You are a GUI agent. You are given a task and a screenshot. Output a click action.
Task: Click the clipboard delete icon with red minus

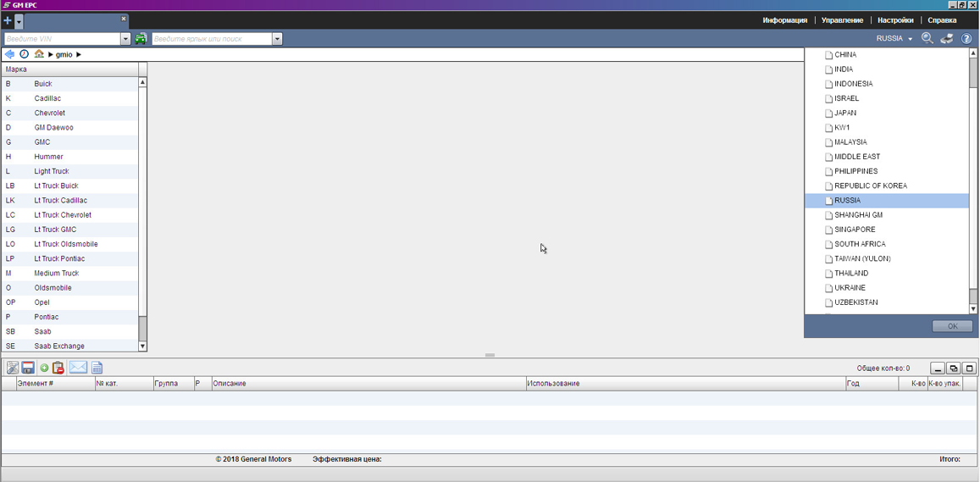coord(58,368)
